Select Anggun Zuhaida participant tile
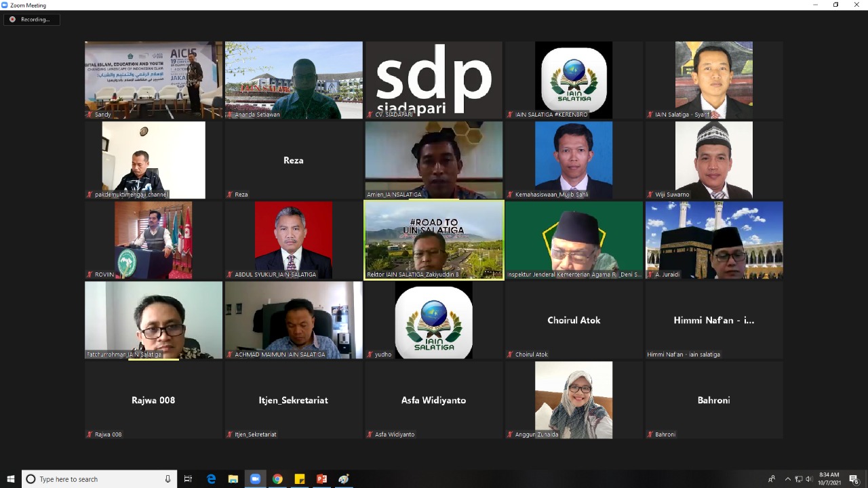The width and height of the screenshot is (868, 488). coord(574,400)
